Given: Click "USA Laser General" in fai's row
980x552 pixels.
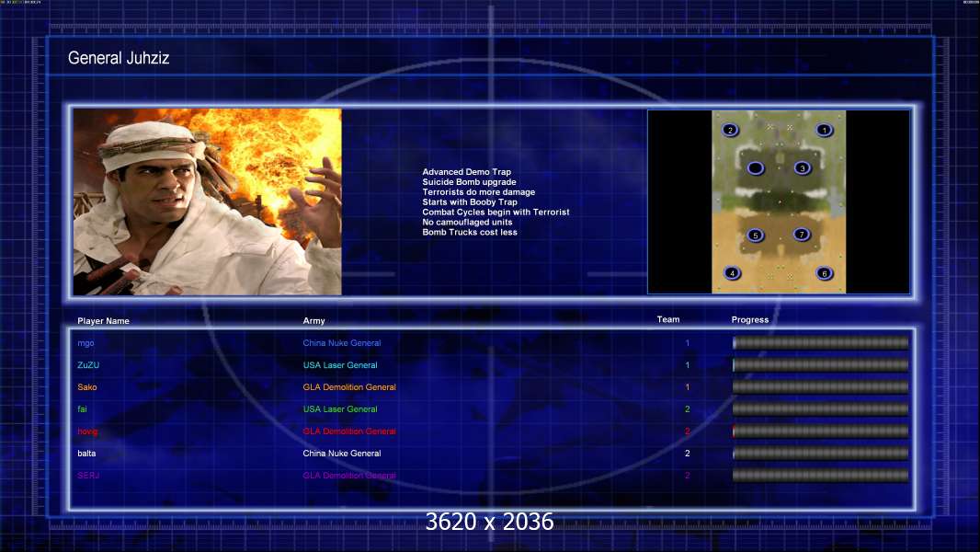Looking at the screenshot, I should [x=340, y=409].
